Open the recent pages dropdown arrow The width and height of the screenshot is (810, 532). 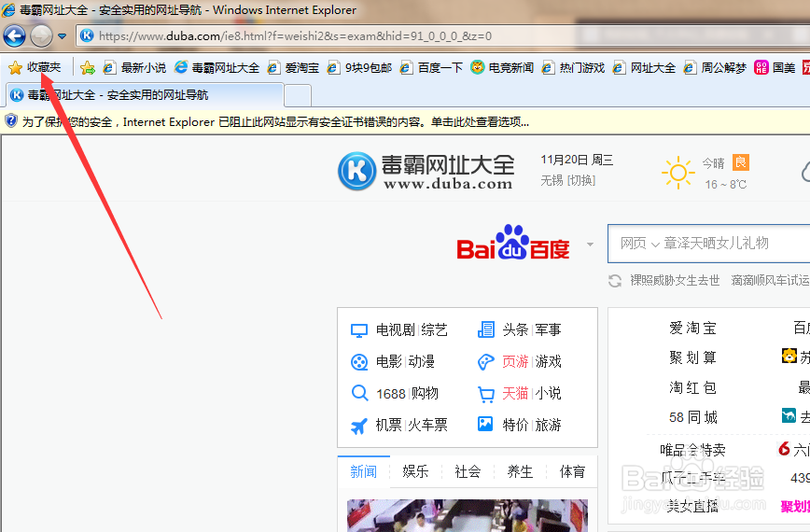pos(62,36)
